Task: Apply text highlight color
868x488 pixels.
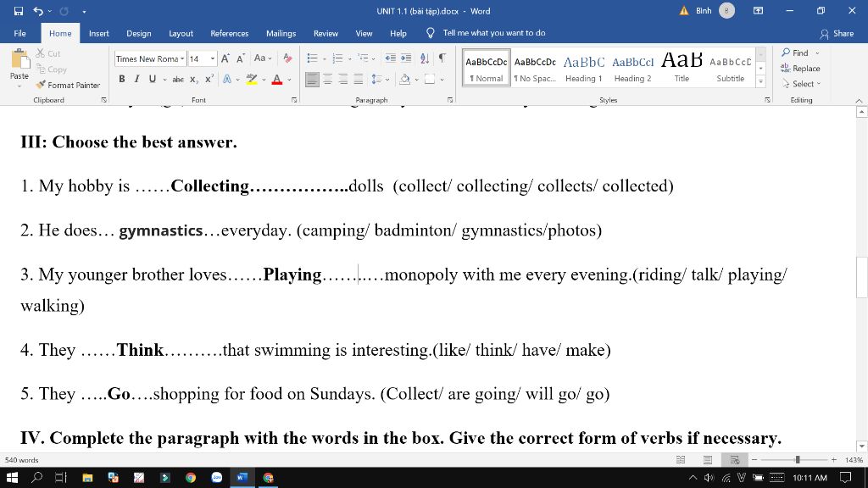Action: point(252,79)
